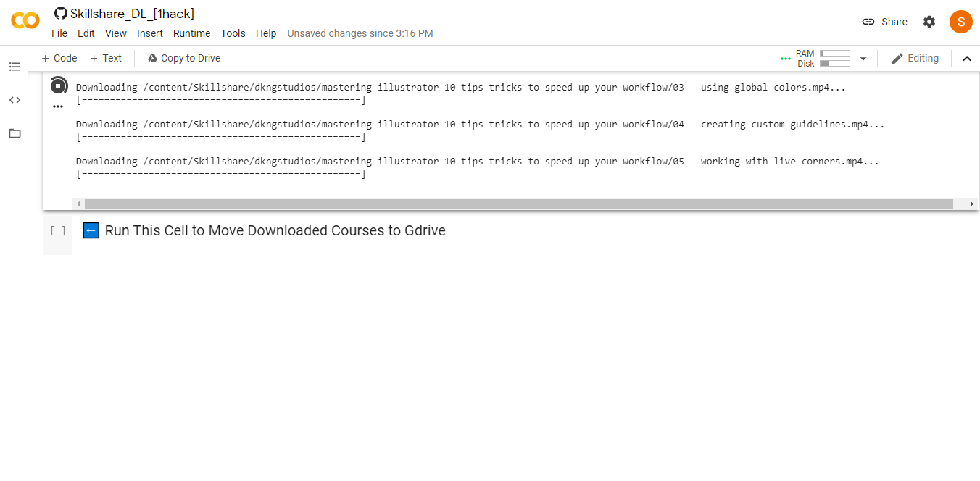The image size is (980, 481).
Task: Run the Move Courses to Gdrive cell
Action: tap(58, 231)
